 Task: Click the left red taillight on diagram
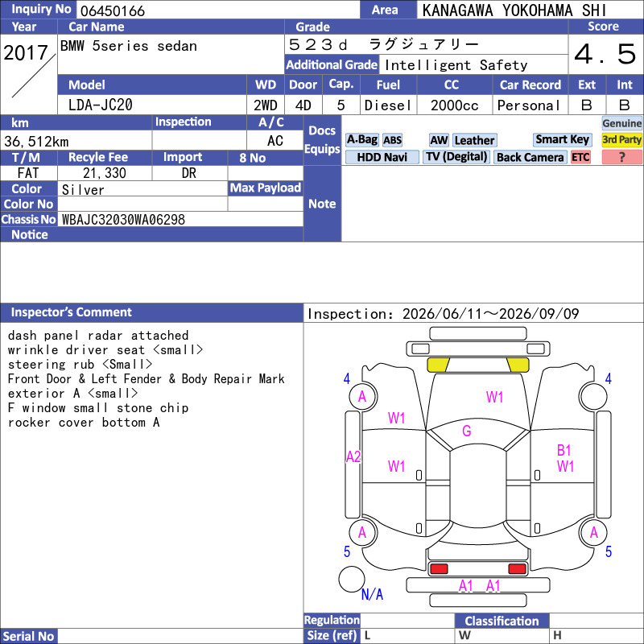click(439, 569)
